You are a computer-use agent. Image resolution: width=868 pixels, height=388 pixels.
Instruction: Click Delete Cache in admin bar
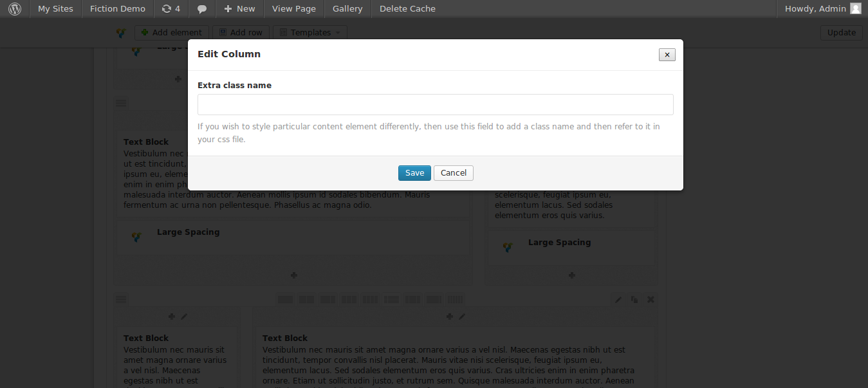pos(407,8)
